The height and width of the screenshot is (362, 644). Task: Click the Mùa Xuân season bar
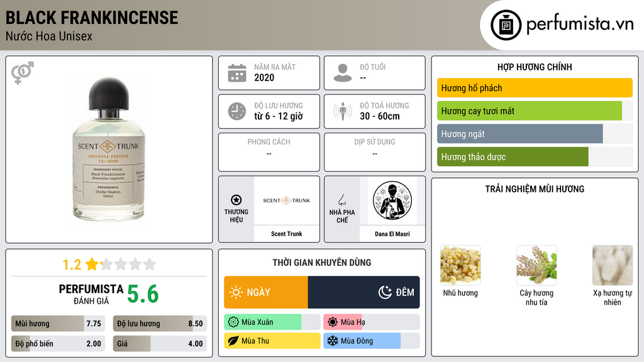272,322
